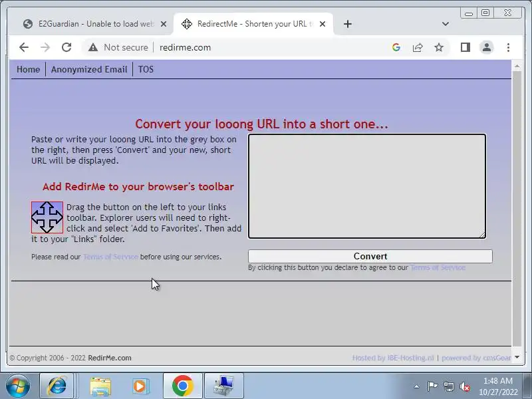This screenshot has height=399, width=532.
Task: Open a new tab with plus button
Action: [347, 24]
